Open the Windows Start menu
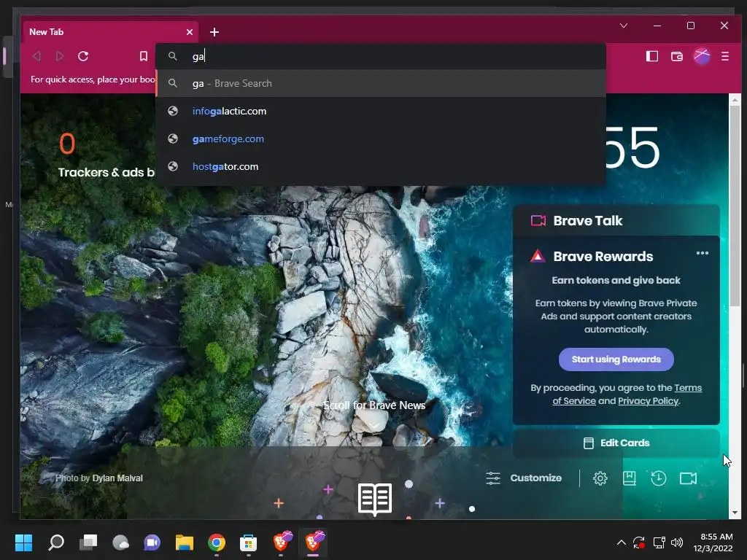Screen dimensions: 747x560 click(23, 542)
